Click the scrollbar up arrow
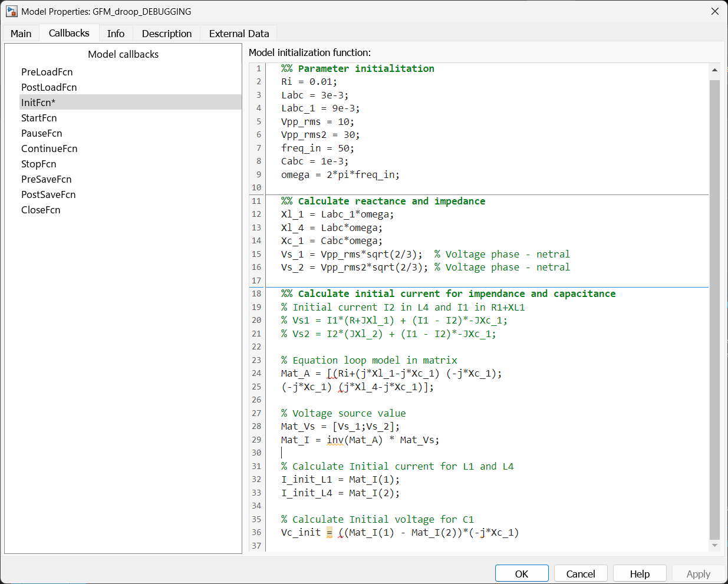728x584 pixels. pos(714,70)
